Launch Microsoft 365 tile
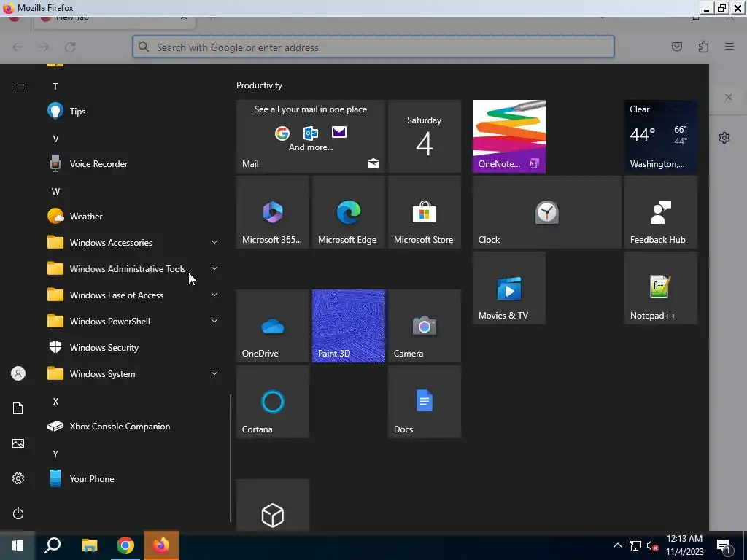747x560 pixels. pos(273,212)
